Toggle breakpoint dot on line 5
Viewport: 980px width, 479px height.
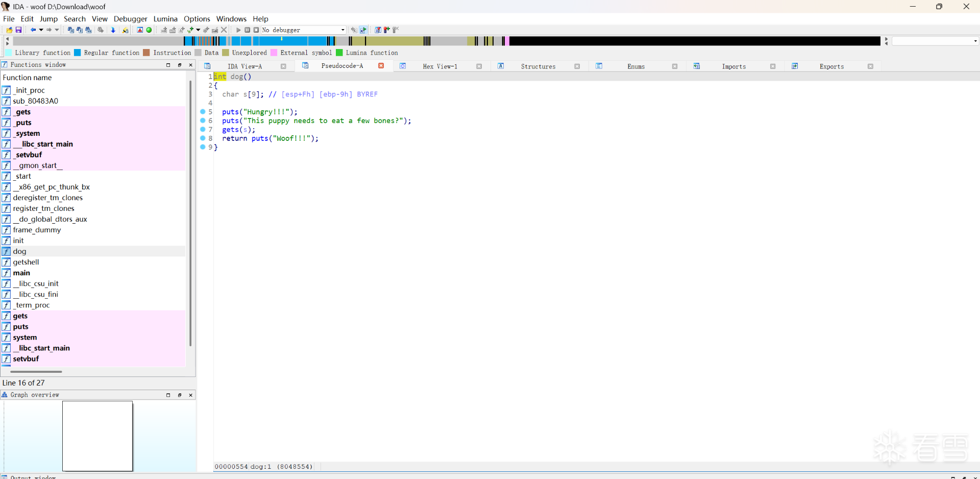(x=203, y=112)
